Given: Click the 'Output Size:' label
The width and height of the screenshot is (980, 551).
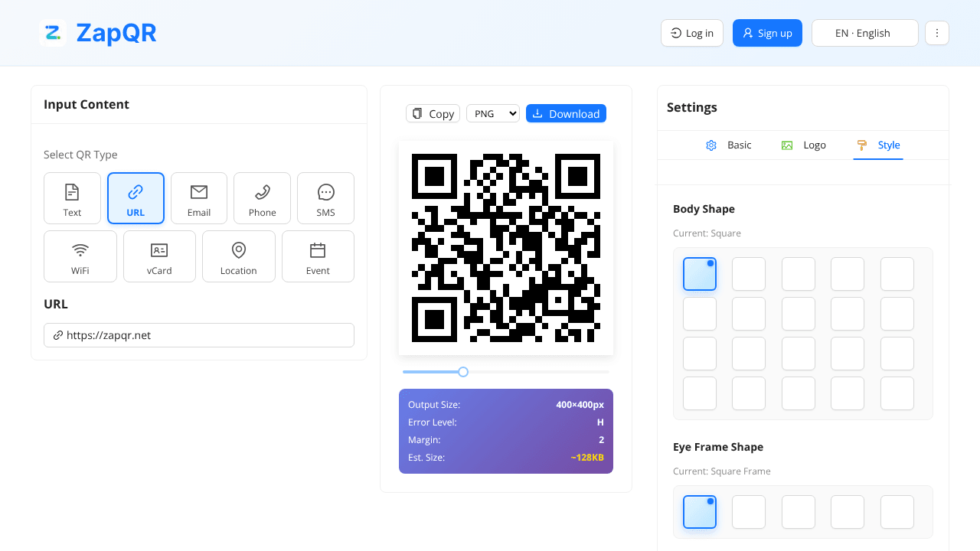Looking at the screenshot, I should click(x=434, y=404).
